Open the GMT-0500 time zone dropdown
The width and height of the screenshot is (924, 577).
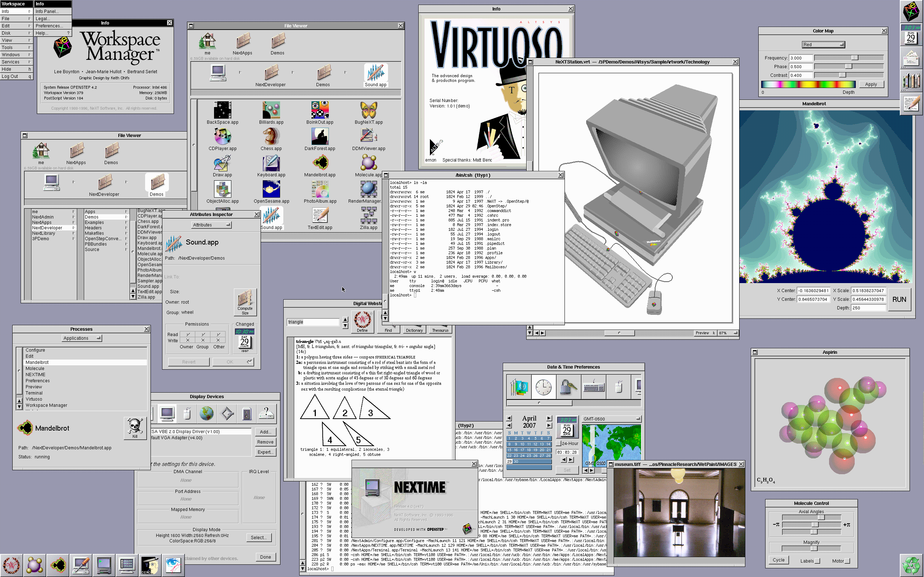[611, 419]
